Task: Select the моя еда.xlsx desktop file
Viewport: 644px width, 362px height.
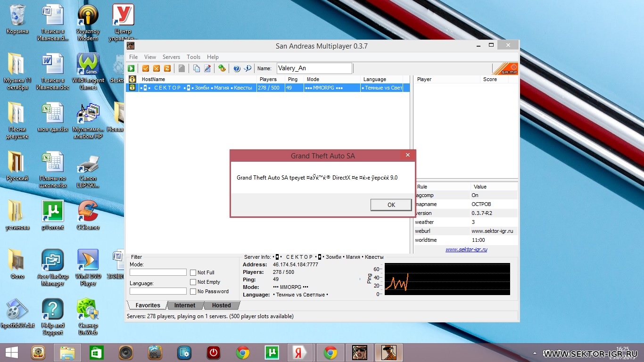Action: tap(52, 117)
